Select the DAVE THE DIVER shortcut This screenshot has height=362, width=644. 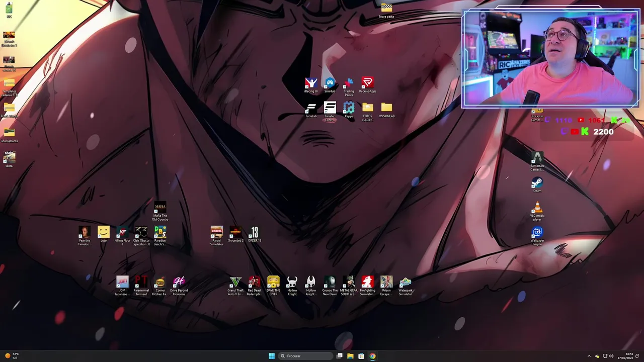[x=273, y=286]
